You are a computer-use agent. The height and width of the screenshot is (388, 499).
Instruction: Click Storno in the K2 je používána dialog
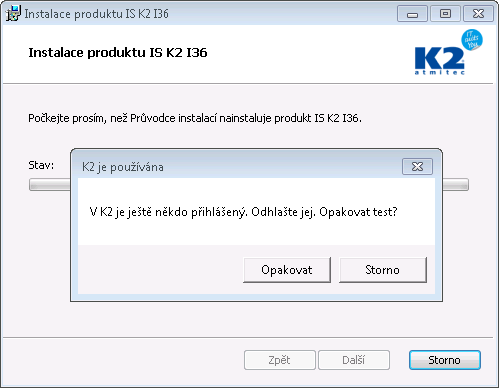click(383, 270)
